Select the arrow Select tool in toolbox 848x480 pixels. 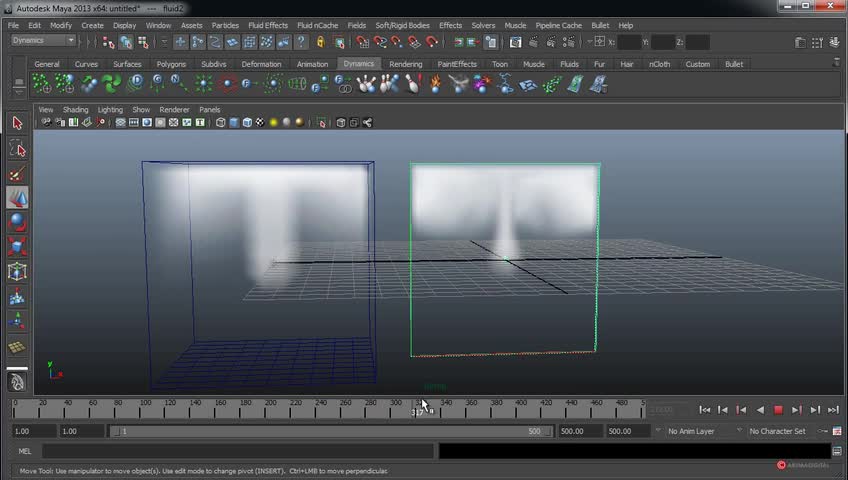click(x=17, y=122)
